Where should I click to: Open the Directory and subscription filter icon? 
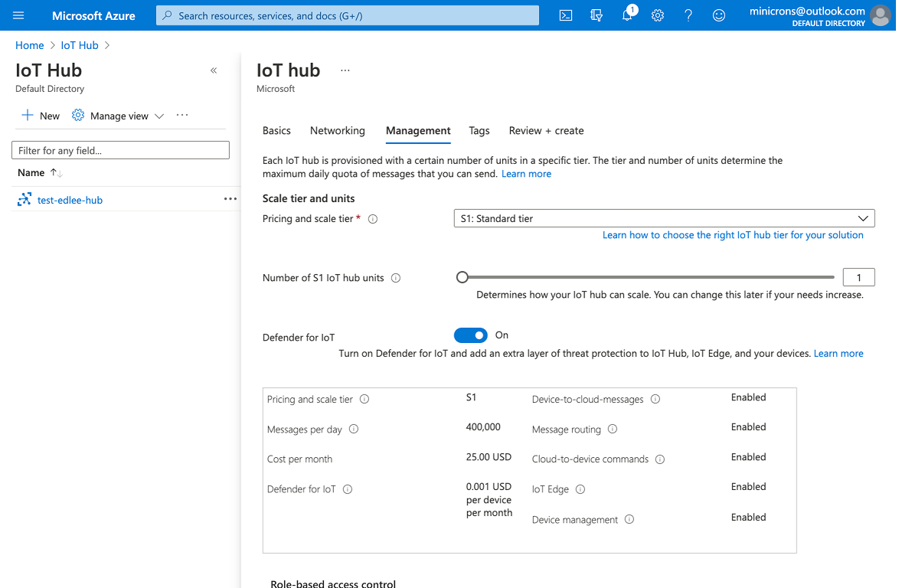[596, 15]
